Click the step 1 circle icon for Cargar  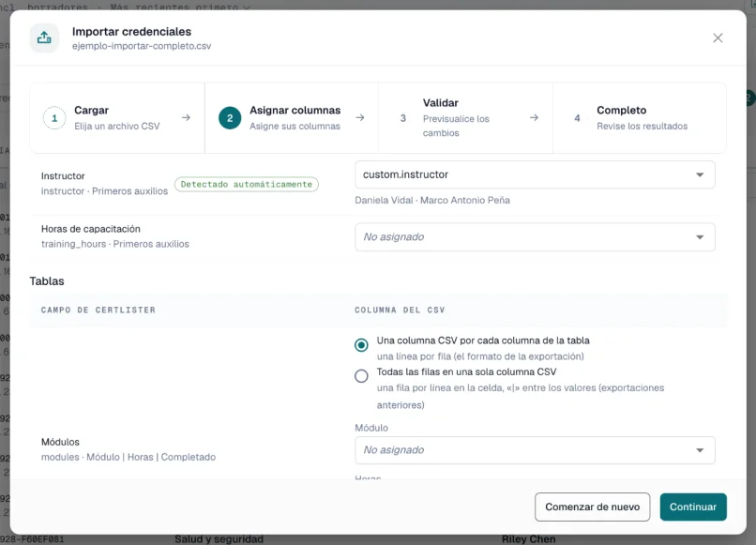(x=54, y=118)
